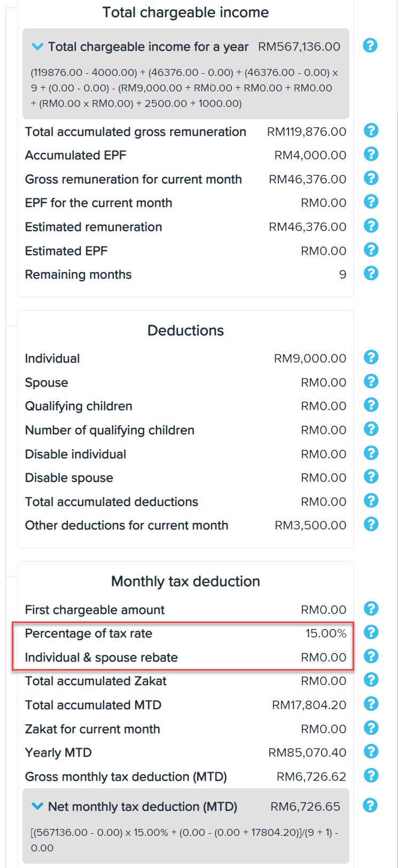Open help for Percentage of tax rate

[371, 632]
